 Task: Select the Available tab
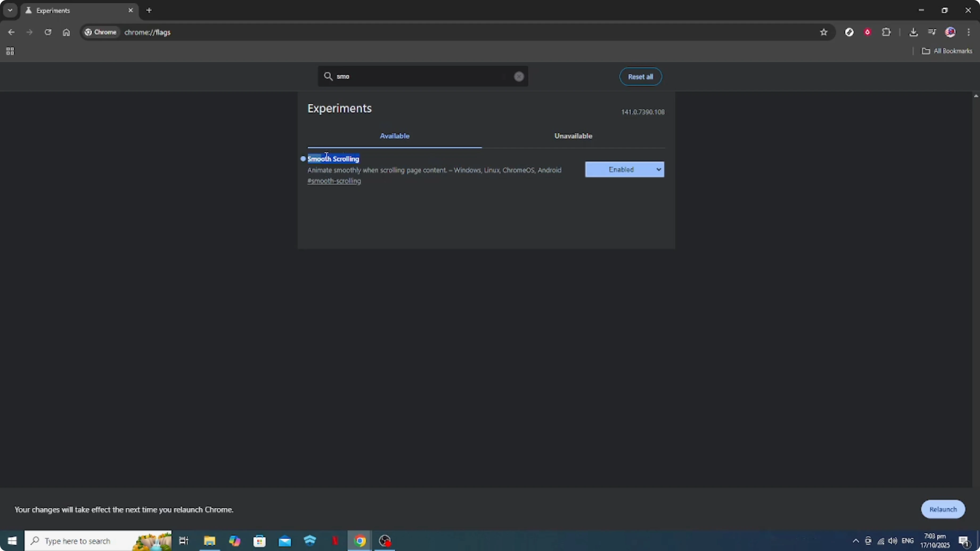(394, 135)
